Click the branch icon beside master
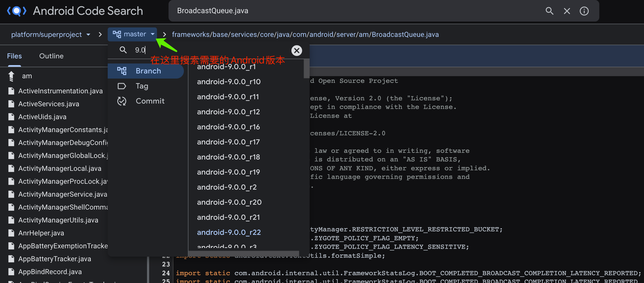Screen dimensions: 644x283 (x=117, y=34)
